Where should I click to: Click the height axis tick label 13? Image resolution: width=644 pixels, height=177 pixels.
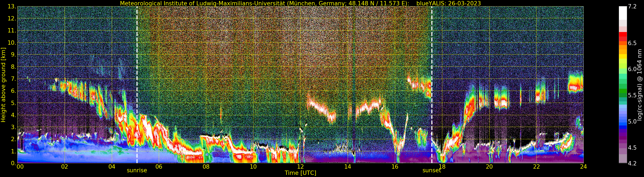click(12, 7)
